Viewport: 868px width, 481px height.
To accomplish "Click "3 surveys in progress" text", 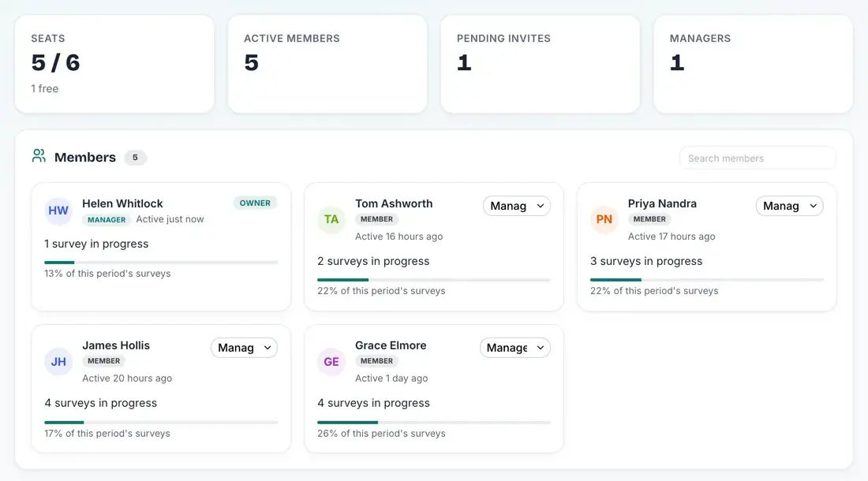I will click(x=646, y=261).
